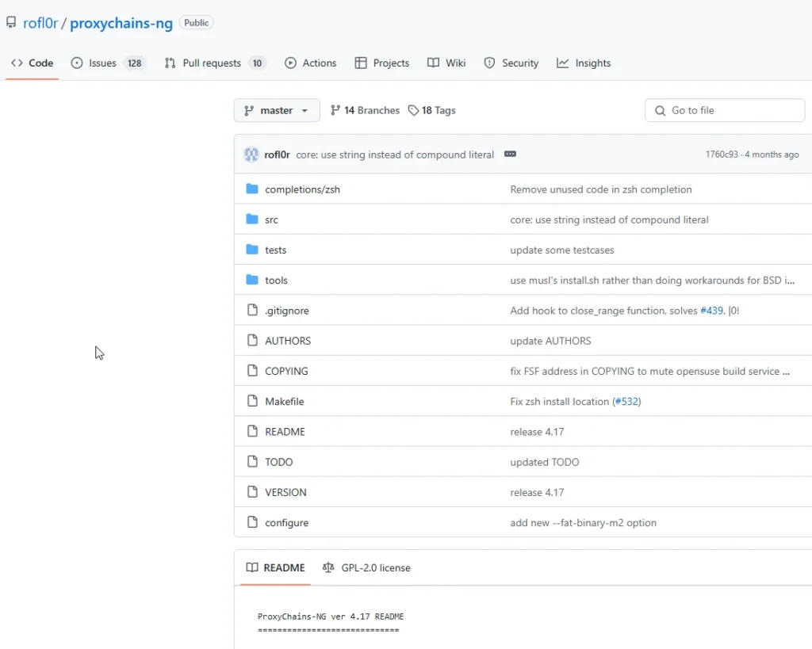Click the Pull requests count badge 10

tap(258, 63)
